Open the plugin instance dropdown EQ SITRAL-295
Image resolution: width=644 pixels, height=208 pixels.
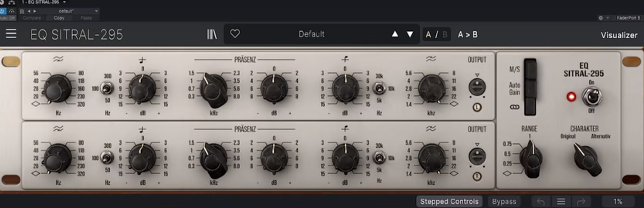coord(44,3)
